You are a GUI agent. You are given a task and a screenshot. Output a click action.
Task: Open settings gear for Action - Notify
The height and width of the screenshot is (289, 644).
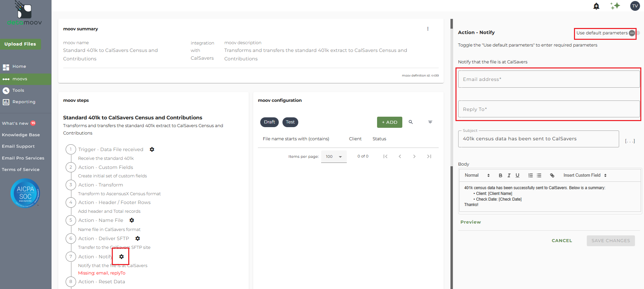tap(122, 257)
